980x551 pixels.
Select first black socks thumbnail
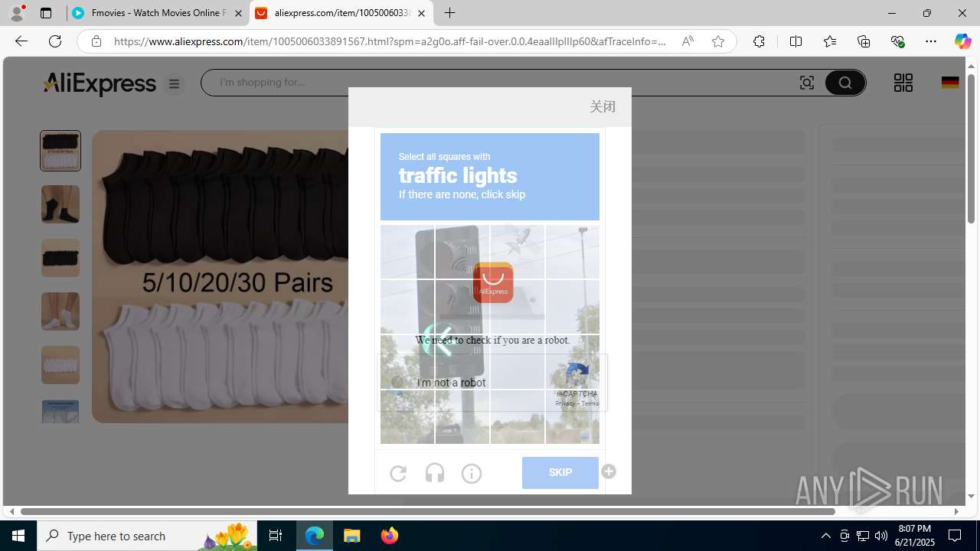(x=60, y=151)
